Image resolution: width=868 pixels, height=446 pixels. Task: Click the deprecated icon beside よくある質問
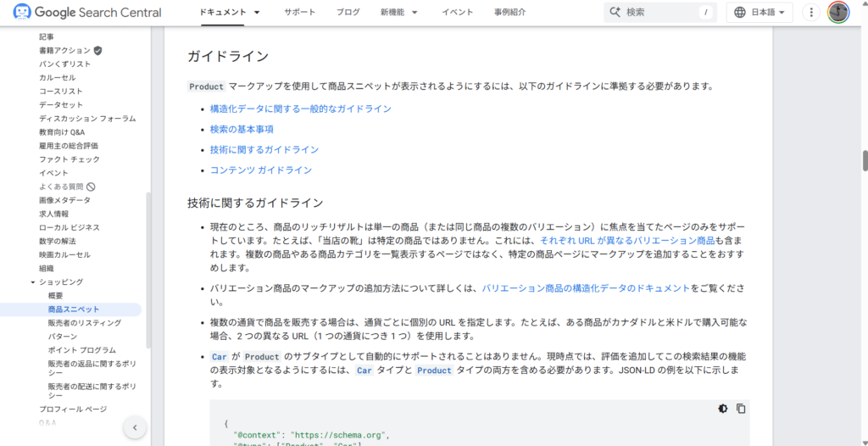(91, 187)
